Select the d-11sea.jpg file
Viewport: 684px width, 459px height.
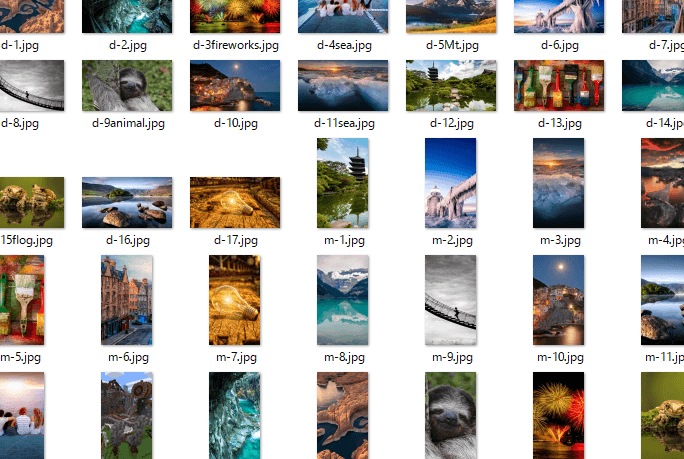343,86
